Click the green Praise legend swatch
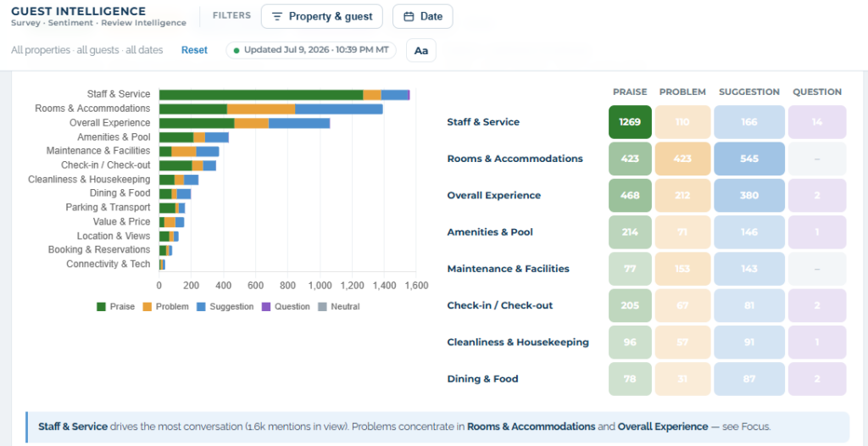 click(x=102, y=306)
